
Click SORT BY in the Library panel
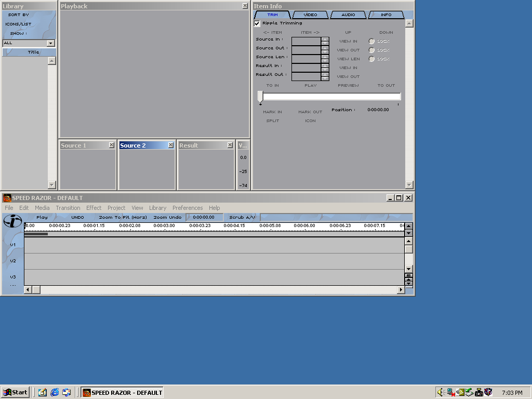[18, 15]
